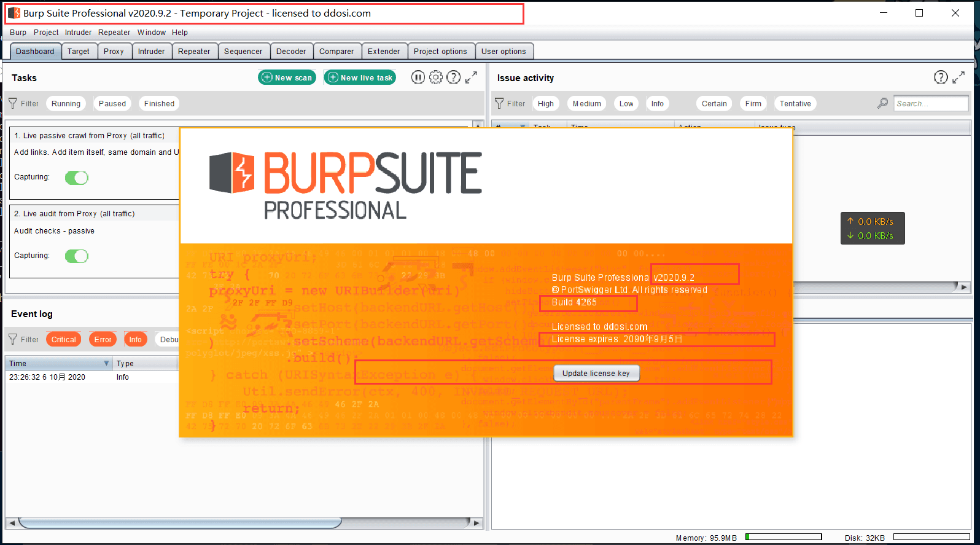980x545 pixels.
Task: Click the Issue activity Search field
Action: click(x=930, y=103)
